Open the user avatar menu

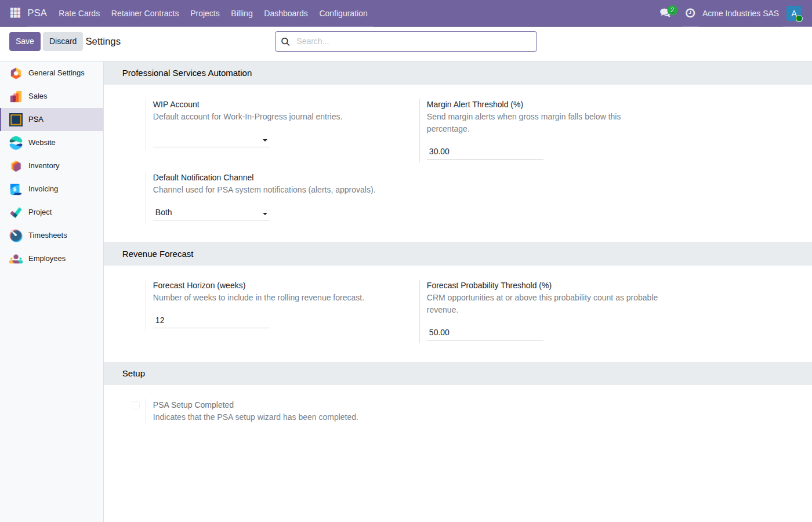[794, 13]
